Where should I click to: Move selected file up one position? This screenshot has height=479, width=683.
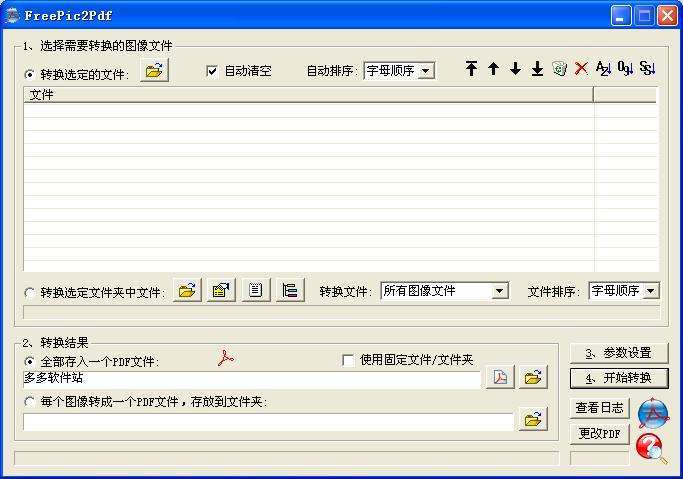[493, 68]
